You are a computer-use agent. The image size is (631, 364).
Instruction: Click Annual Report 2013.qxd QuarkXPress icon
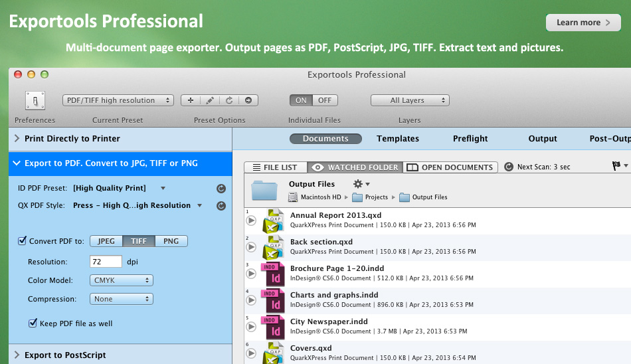point(273,221)
